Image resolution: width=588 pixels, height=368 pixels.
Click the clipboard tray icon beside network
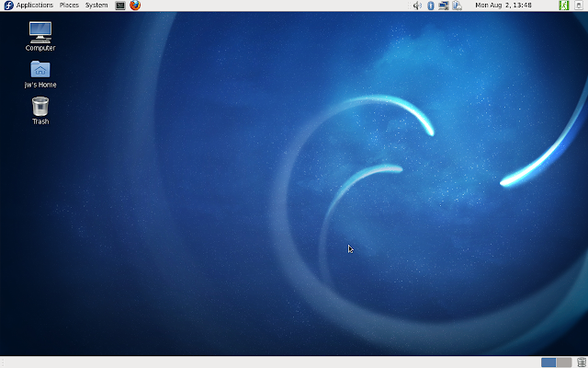click(457, 6)
